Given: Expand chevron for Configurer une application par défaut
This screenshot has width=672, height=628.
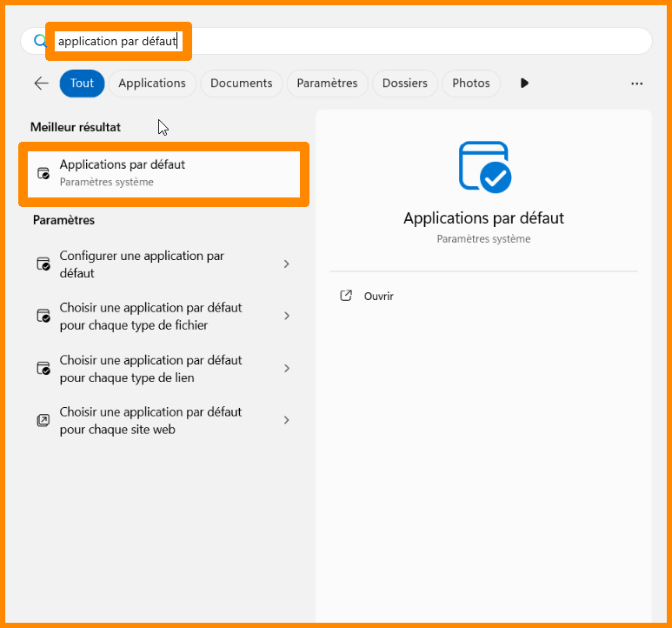Looking at the screenshot, I should coord(287,264).
